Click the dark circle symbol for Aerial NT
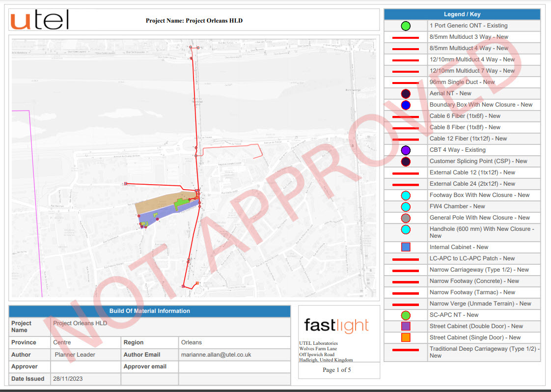The width and height of the screenshot is (551, 392). coord(406,93)
